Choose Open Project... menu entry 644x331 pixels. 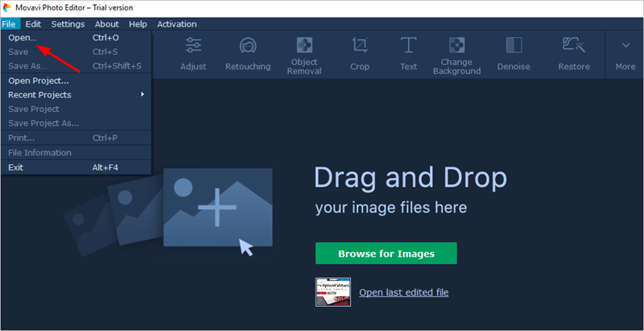click(x=76, y=81)
